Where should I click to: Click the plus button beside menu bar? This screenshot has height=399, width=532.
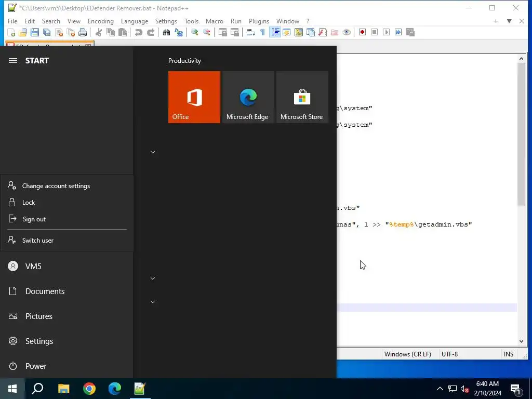[496, 21]
